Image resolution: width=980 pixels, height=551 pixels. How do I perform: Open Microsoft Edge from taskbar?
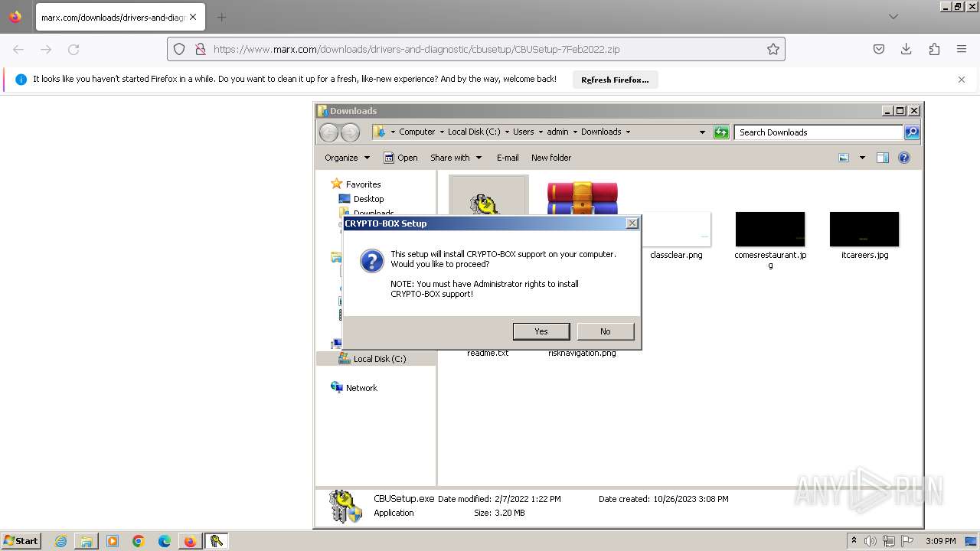[165, 541]
